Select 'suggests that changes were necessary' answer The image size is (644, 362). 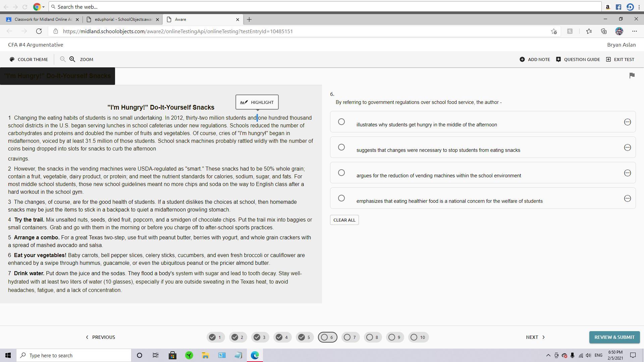(x=341, y=147)
